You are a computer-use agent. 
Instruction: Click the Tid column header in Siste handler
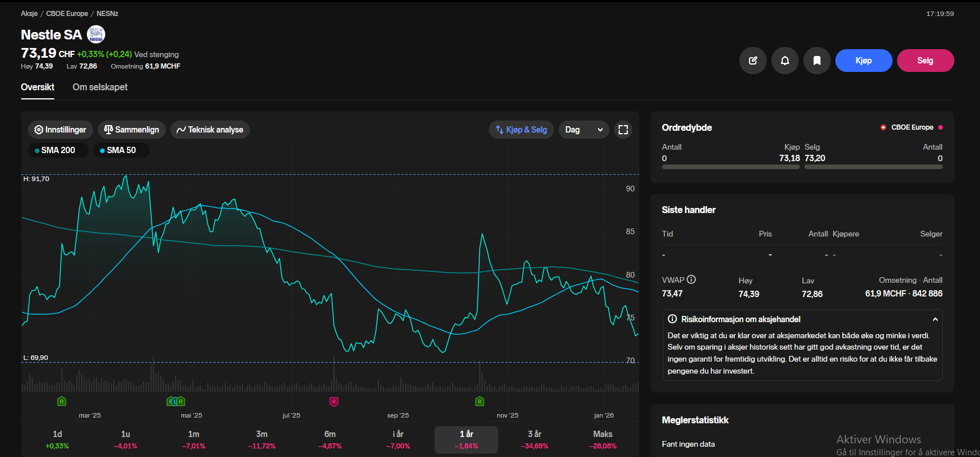(x=667, y=234)
